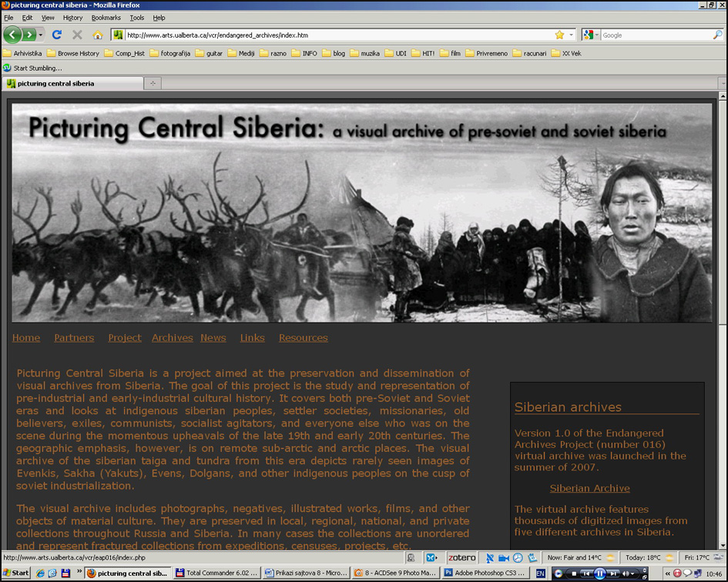Click the search magnifier icon in search box

point(718,35)
